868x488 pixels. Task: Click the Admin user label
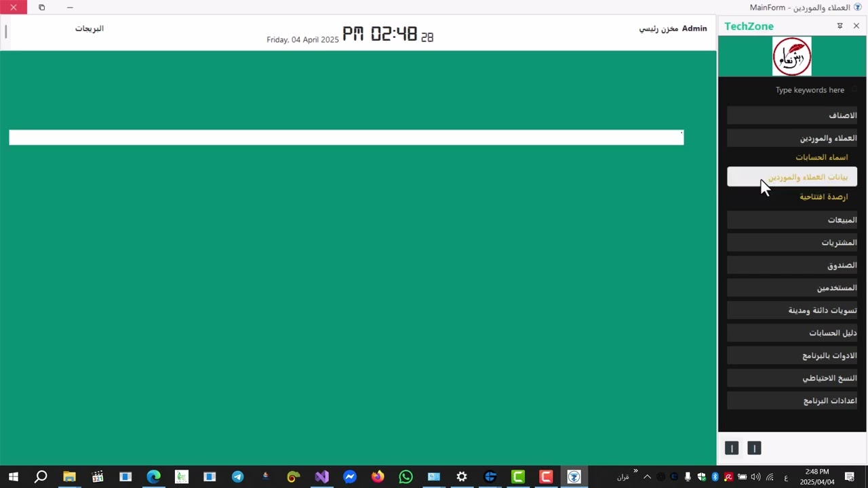click(x=694, y=28)
